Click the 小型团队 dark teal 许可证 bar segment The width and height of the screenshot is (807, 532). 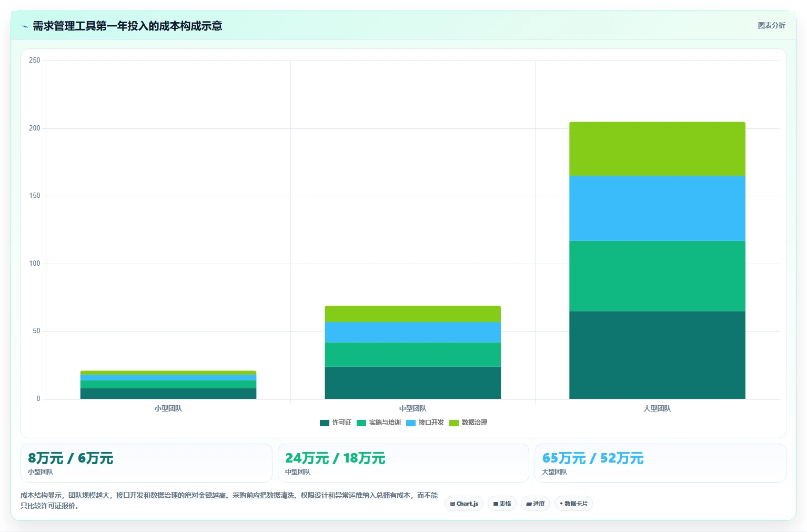pyautogui.click(x=168, y=394)
